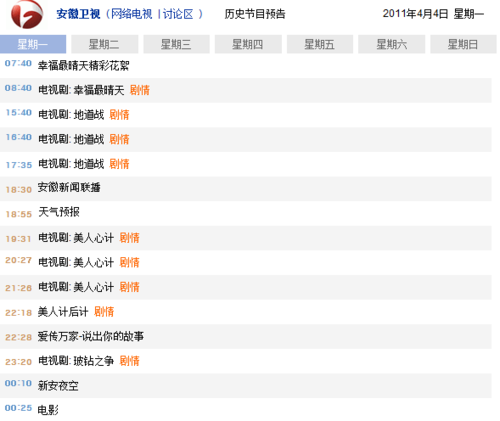
Task: Select the 星期一 tab
Action: [33, 44]
